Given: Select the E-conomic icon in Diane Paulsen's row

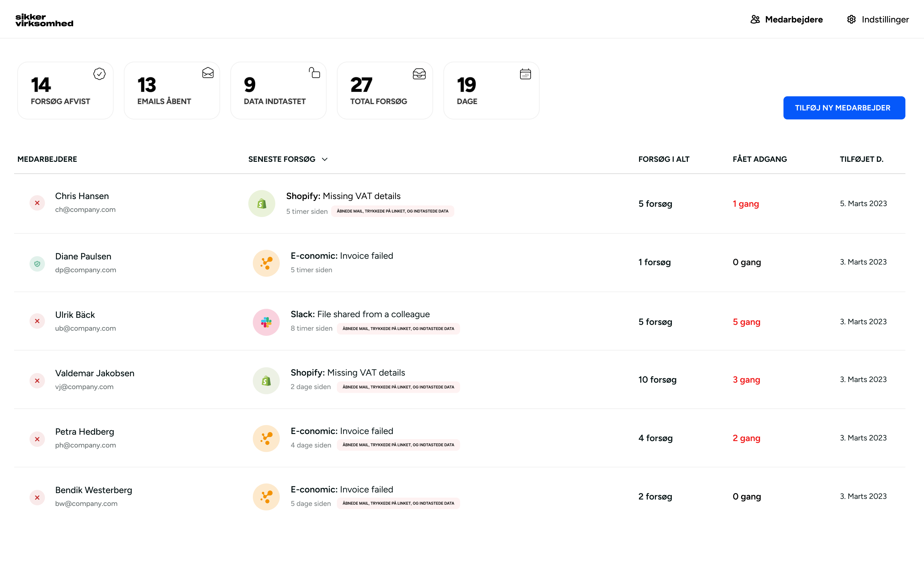Looking at the screenshot, I should pyautogui.click(x=266, y=263).
